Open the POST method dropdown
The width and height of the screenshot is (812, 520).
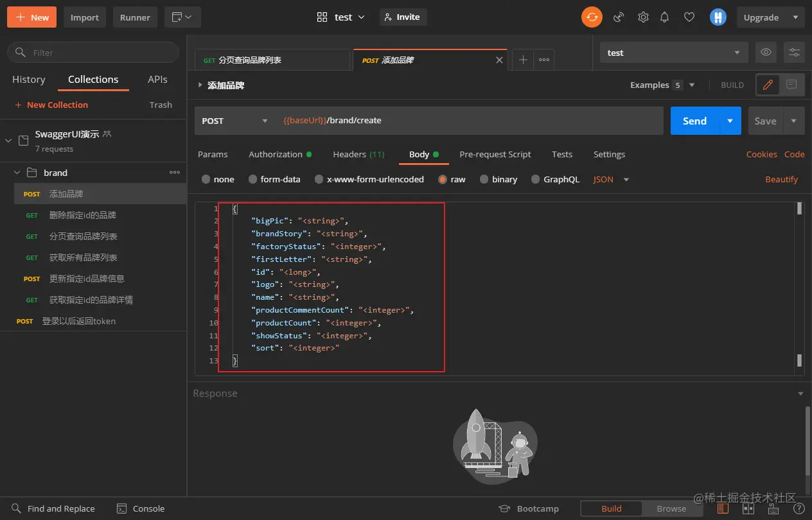click(236, 121)
